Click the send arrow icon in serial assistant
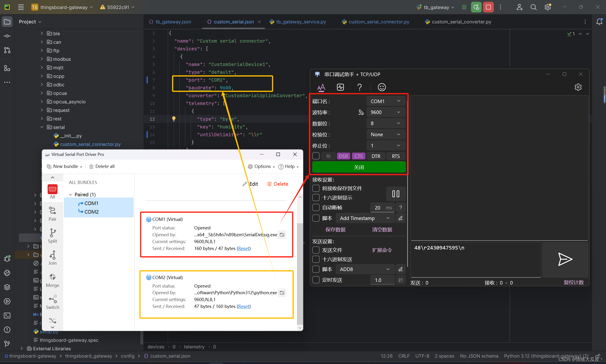The image size is (606, 364). click(x=565, y=259)
